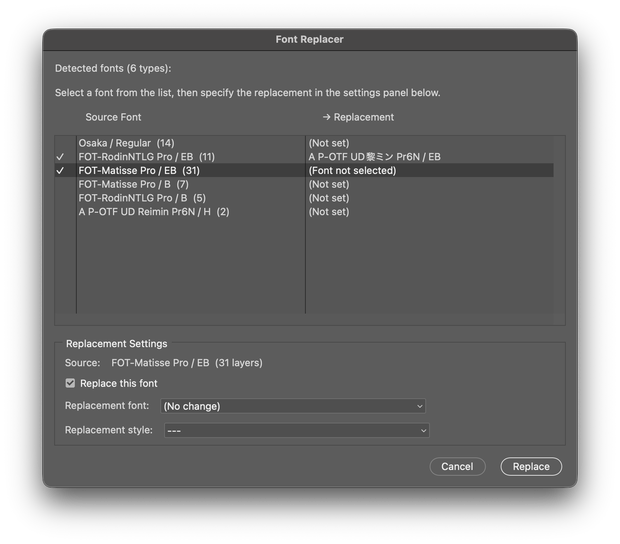
Task: Click the Replacement column header arrow
Action: click(x=326, y=117)
